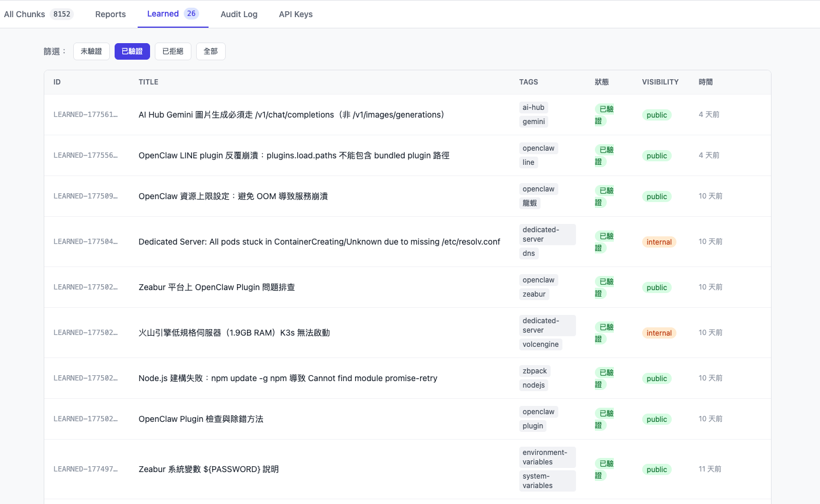Screen dimensions: 820x504
Task: Open the Audit Log tab
Action: pos(239,14)
